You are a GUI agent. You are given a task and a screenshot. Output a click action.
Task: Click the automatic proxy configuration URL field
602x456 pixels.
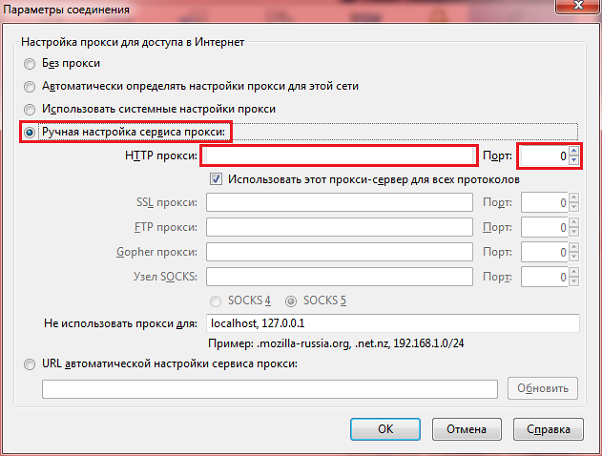click(x=270, y=389)
